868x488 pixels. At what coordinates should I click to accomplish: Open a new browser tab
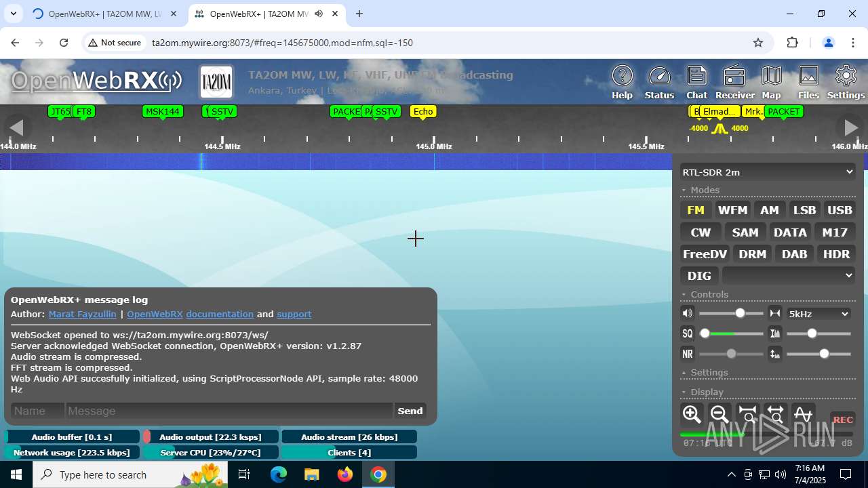[359, 14]
